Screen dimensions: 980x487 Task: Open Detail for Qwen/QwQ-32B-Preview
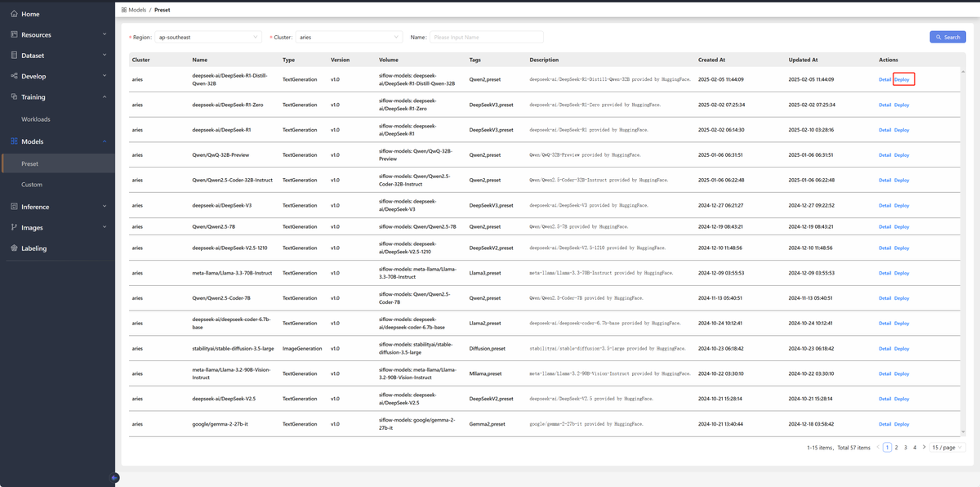point(884,155)
